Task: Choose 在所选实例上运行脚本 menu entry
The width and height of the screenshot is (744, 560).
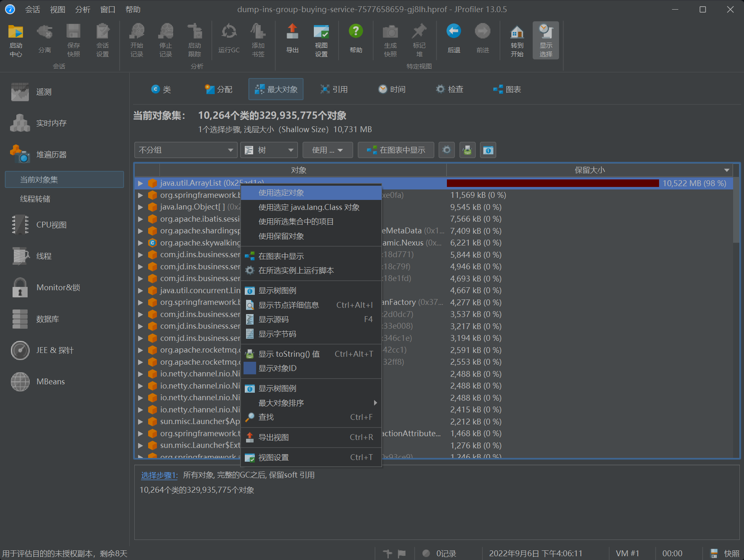Action: click(x=311, y=271)
